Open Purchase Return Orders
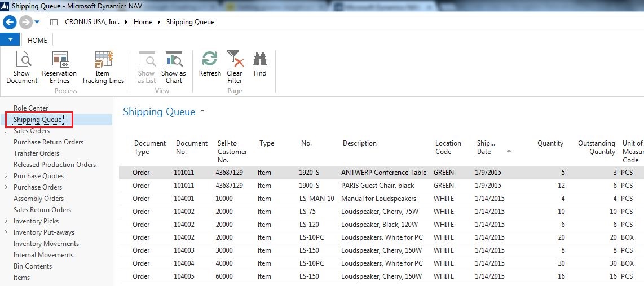Viewport: 644px width, 286px height. click(x=48, y=142)
